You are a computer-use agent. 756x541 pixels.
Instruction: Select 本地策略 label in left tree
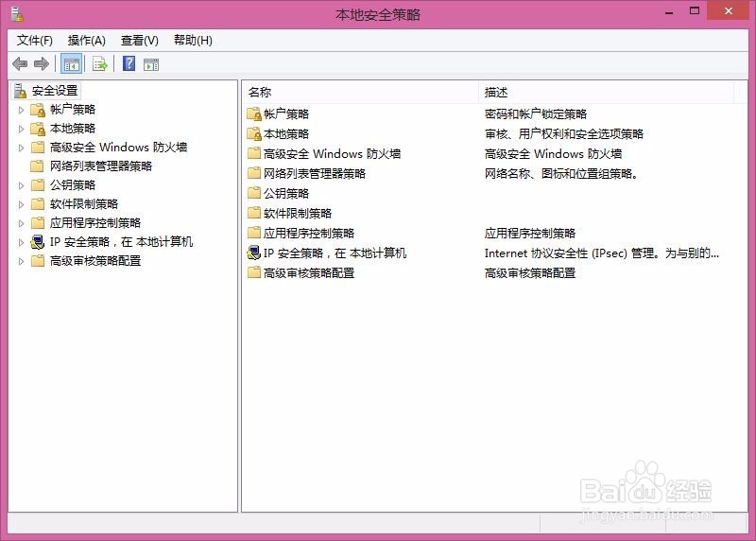[73, 129]
